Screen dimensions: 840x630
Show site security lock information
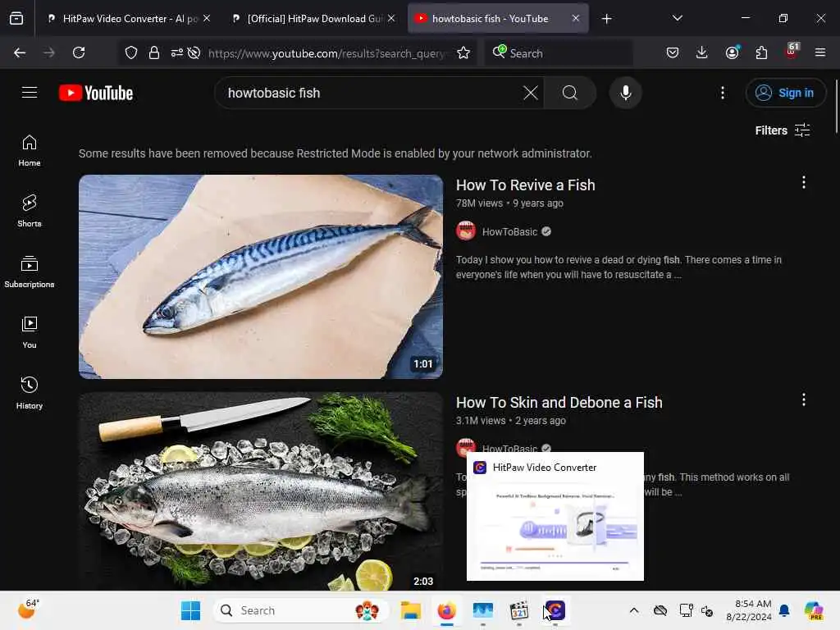click(x=154, y=52)
